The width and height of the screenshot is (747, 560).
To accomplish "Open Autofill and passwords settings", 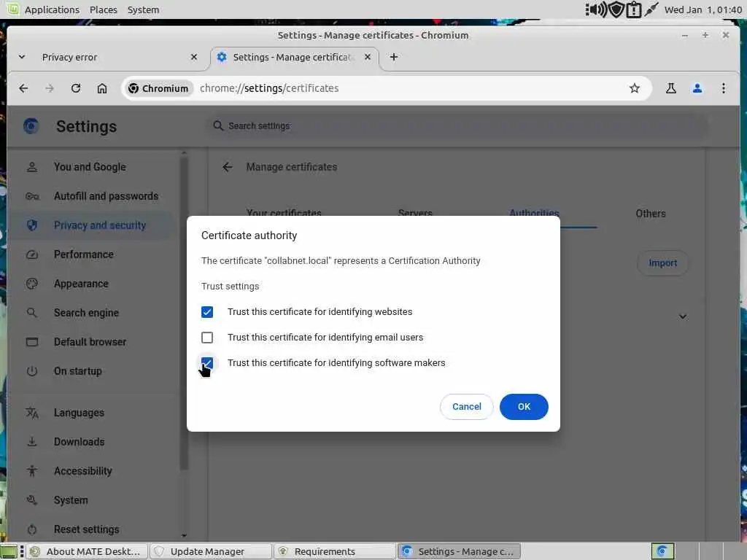I will coord(106,196).
